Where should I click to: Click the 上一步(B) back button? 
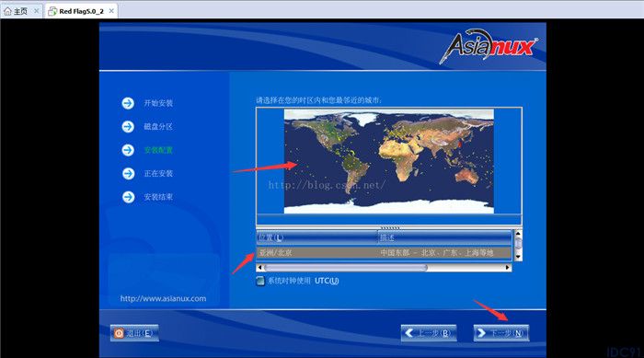(x=429, y=333)
